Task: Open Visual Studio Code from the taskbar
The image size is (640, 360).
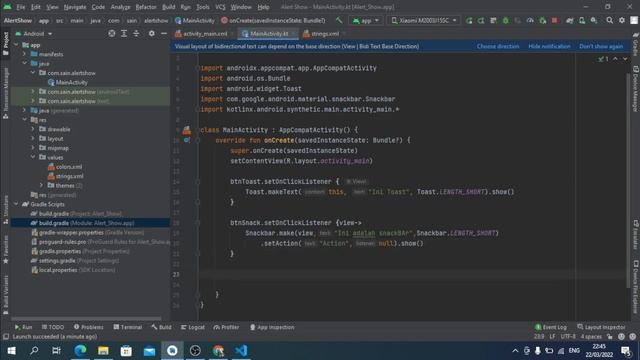Action: [241, 351]
